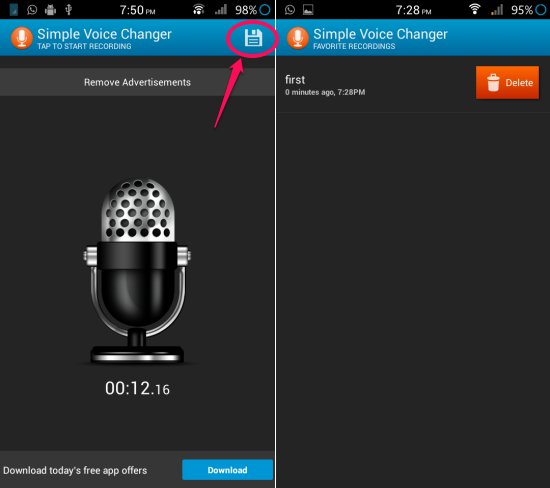Click the Remove Advertisements button
550x488 pixels.
[137, 82]
